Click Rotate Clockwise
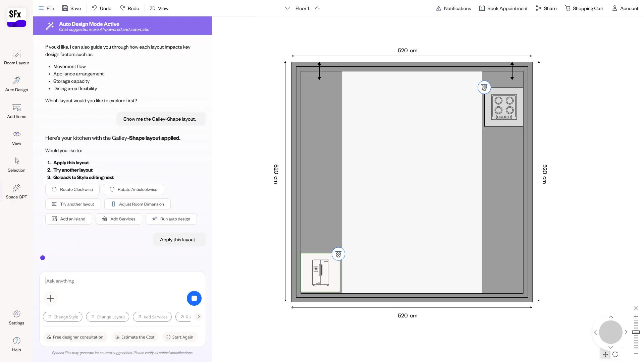This screenshot has width=644, height=362. point(72,189)
